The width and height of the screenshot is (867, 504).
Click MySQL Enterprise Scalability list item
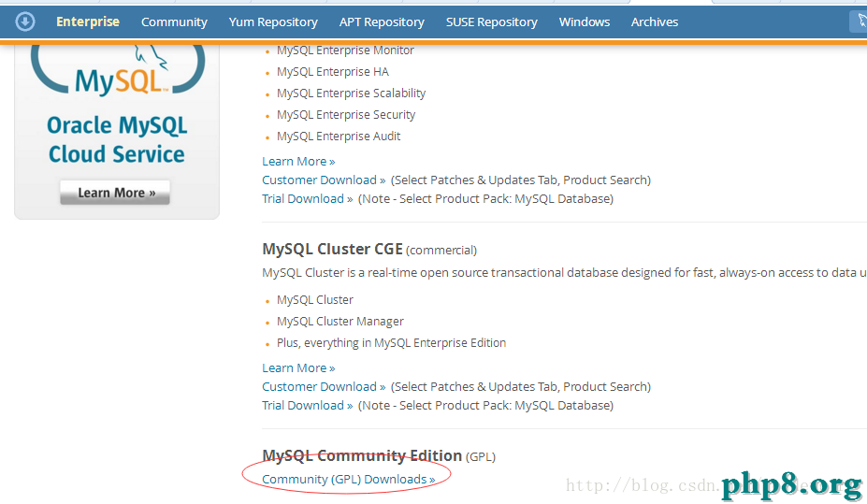click(351, 94)
